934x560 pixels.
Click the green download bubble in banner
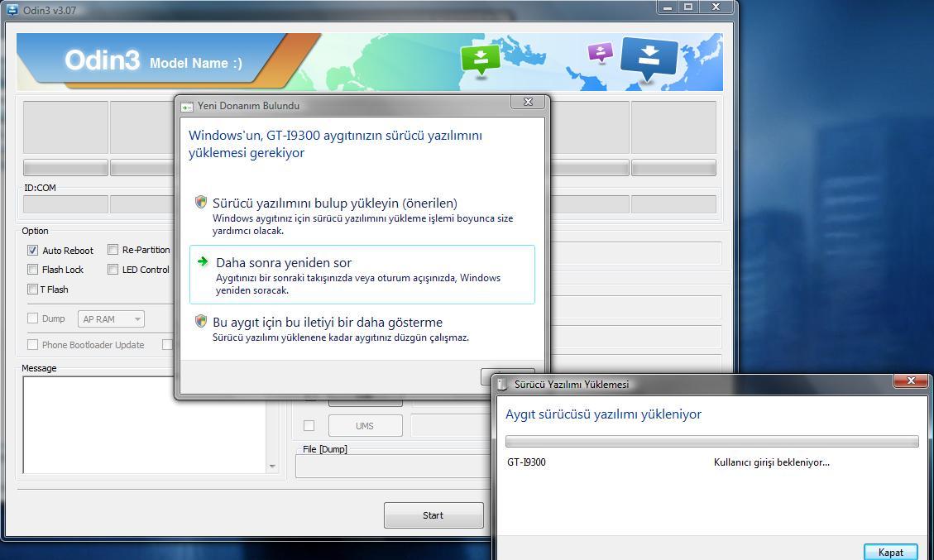click(x=481, y=59)
